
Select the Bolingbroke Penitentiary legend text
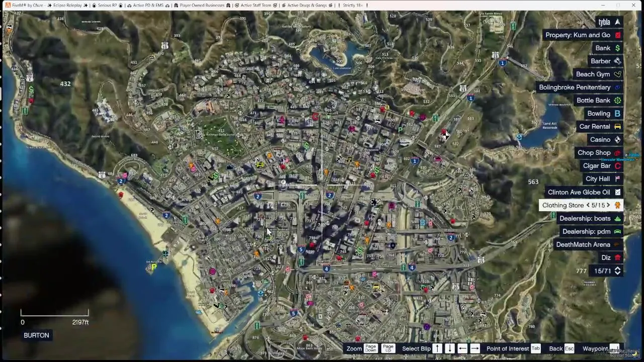[575, 87]
